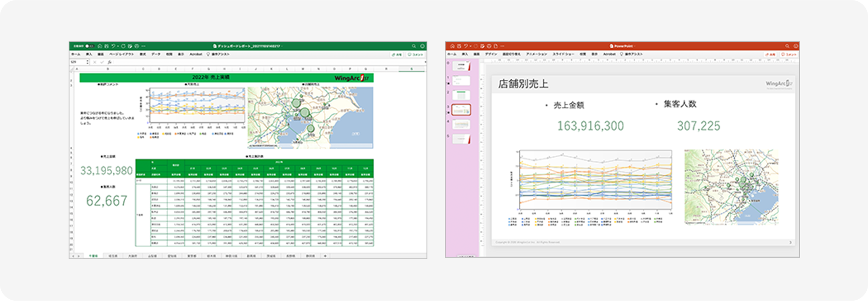This screenshot has width=868, height=301.
Task: Open the Animations tab in PowerPoint
Action: tap(537, 54)
